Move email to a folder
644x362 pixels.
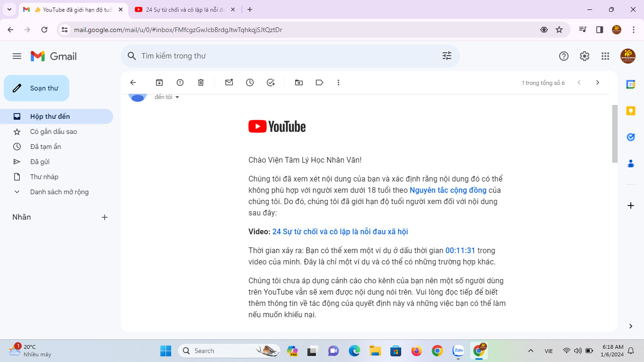click(x=299, y=82)
